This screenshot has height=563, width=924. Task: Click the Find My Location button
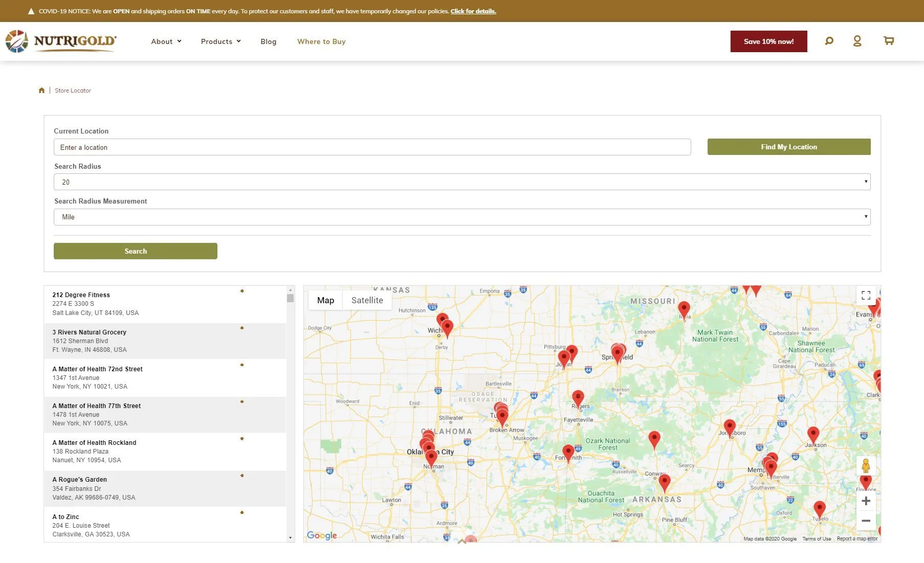(x=789, y=147)
